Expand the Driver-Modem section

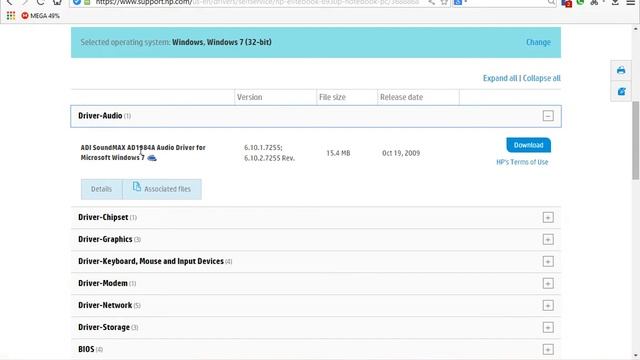click(x=548, y=283)
